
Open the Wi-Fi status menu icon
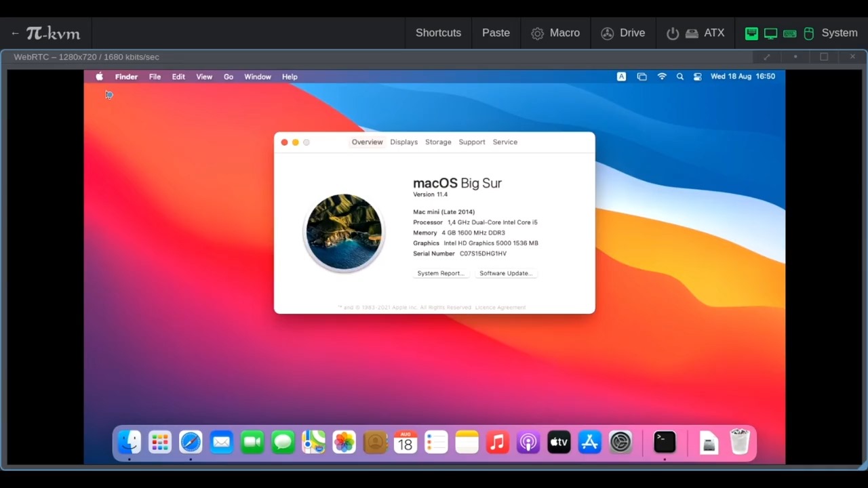pos(662,77)
